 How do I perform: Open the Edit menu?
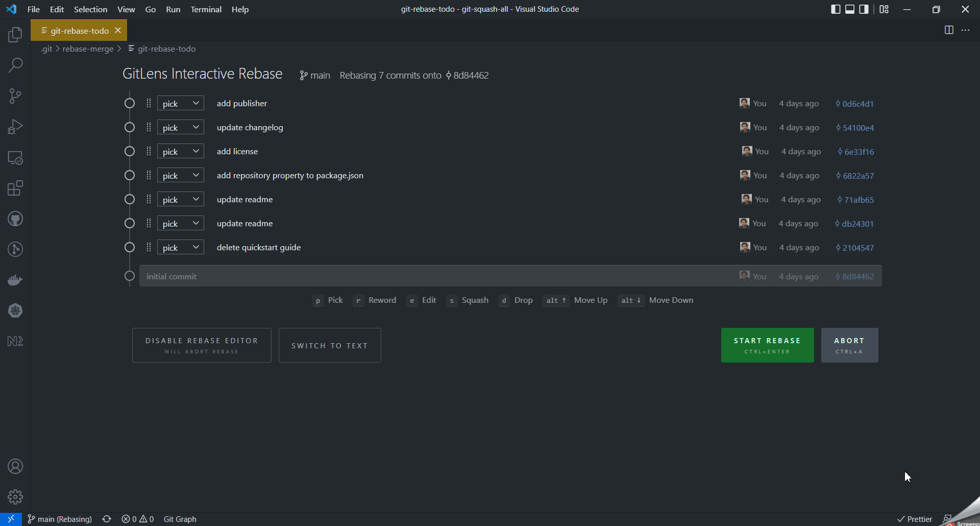click(57, 9)
